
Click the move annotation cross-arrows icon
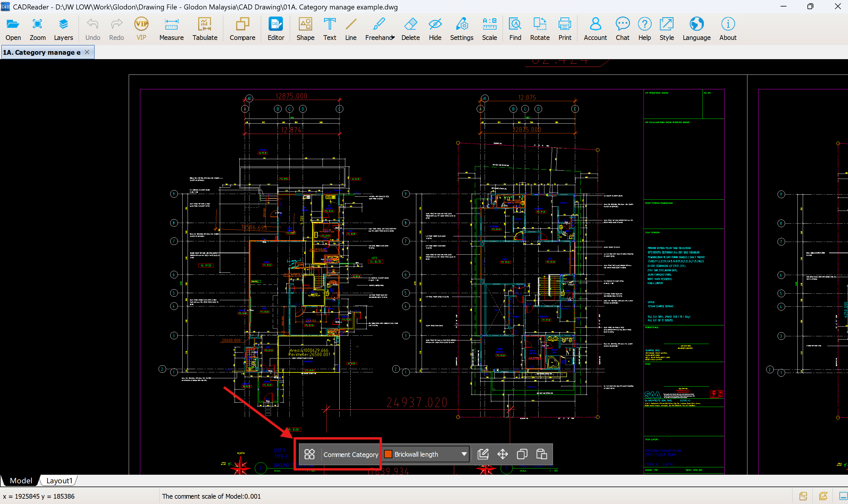[502, 454]
